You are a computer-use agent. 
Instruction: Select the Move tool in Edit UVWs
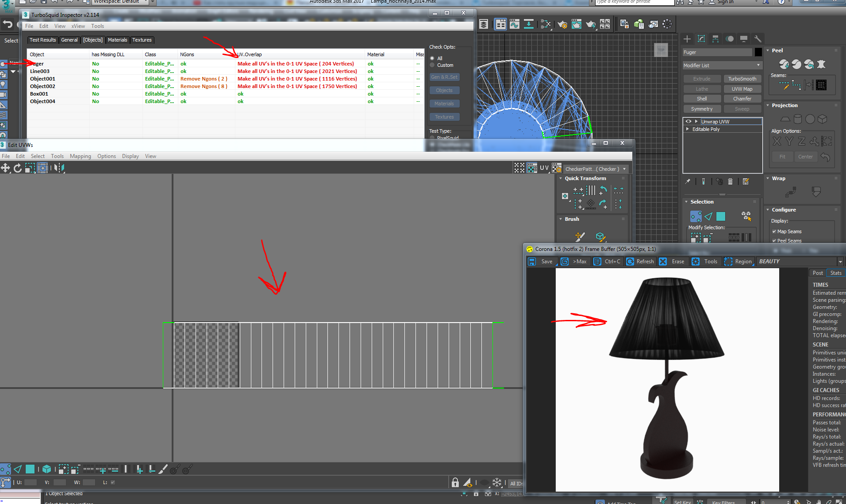[5, 168]
